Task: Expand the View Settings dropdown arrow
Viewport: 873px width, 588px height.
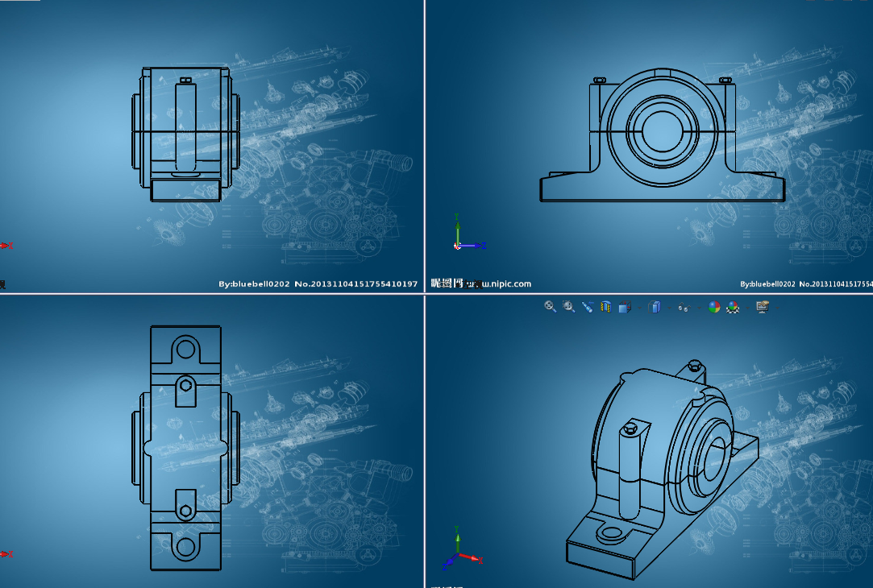Action: 777,308
